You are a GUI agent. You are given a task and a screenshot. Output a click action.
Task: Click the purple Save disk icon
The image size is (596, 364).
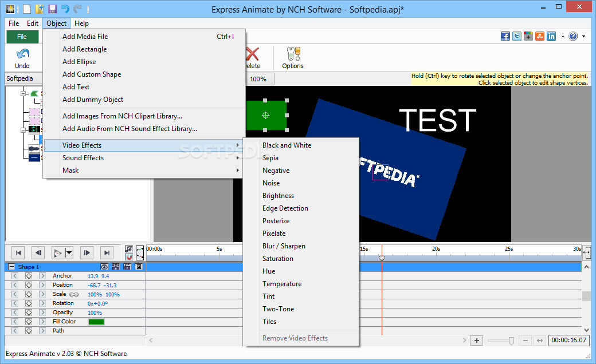click(52, 9)
